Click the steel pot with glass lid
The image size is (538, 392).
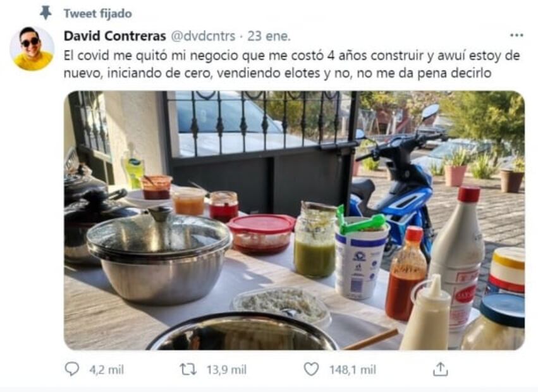coord(159,254)
